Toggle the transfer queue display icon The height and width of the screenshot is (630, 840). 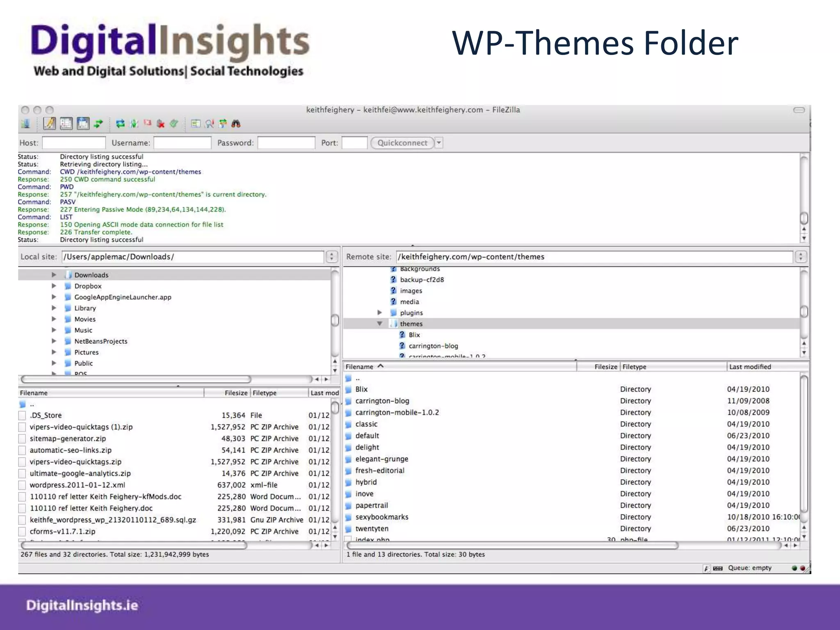pos(98,123)
